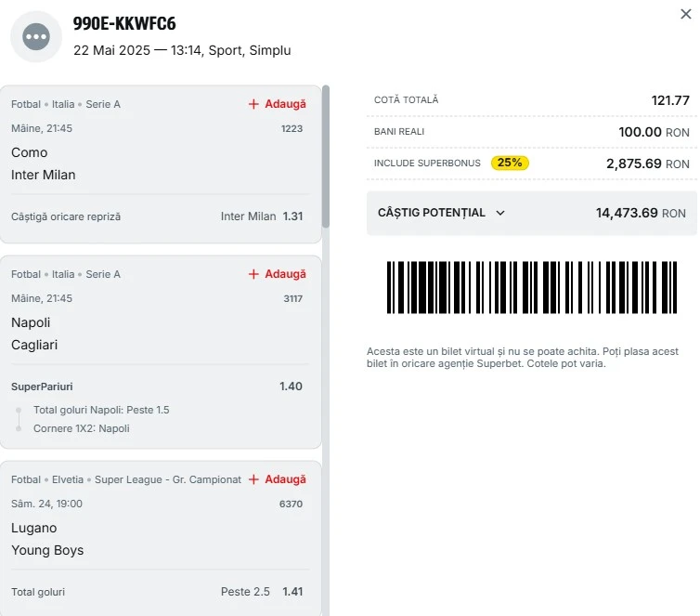The image size is (700, 616).
Task: Add the Como vs Inter Milan selection
Action: tap(278, 104)
